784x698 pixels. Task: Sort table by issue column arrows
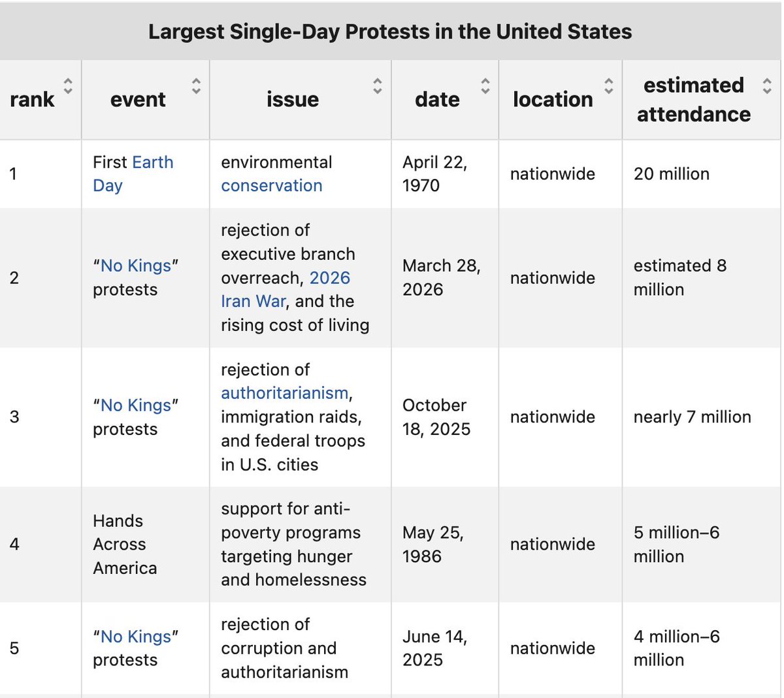click(x=378, y=86)
